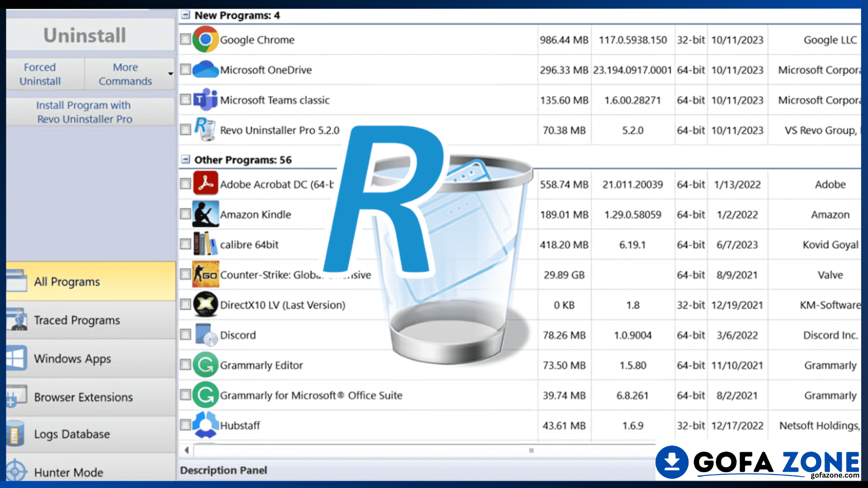Click the calibre 64bit books icon
The height and width of the screenshot is (488, 868).
pyautogui.click(x=205, y=244)
